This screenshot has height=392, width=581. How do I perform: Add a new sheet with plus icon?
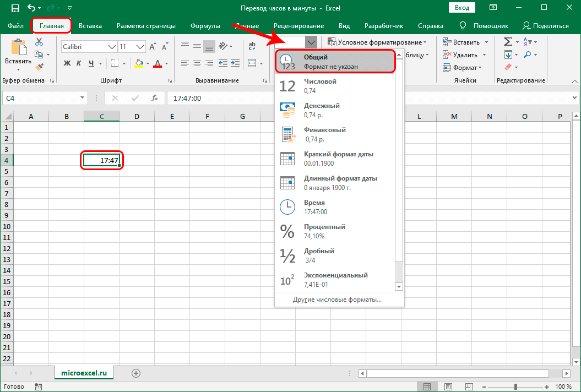pos(136,373)
